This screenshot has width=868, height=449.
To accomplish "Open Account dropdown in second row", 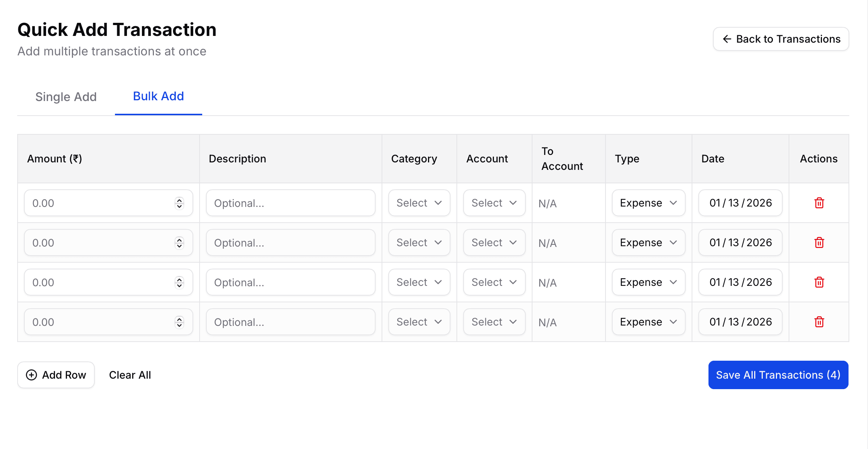I will pos(494,243).
